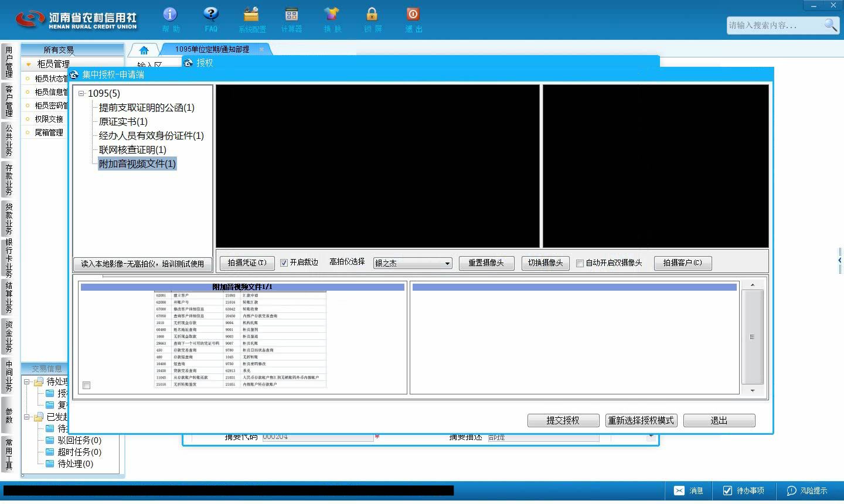Open the Help icon in top toolbar

point(170,15)
